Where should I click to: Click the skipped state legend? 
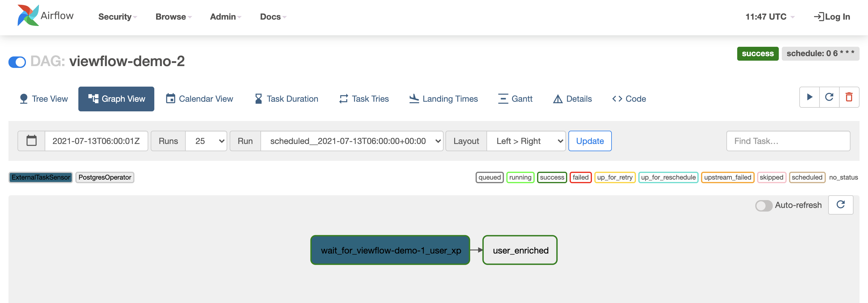(771, 177)
